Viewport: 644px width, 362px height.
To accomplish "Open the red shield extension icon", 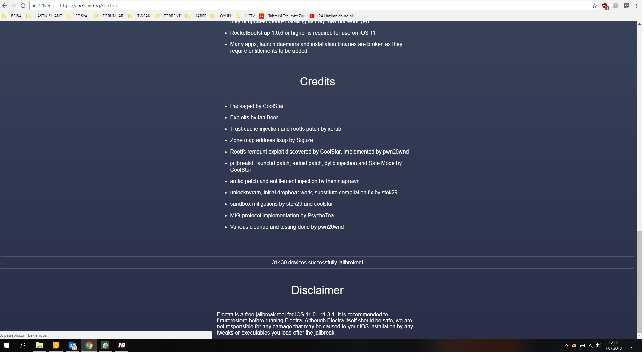I will tap(605, 6).
